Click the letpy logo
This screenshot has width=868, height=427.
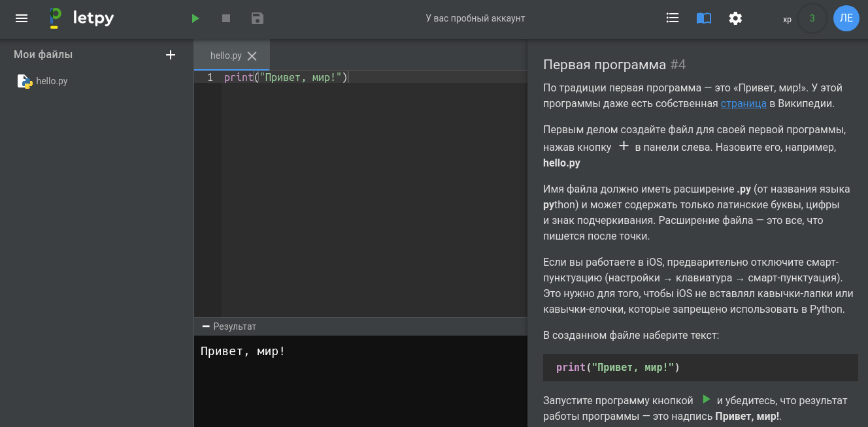pos(82,18)
